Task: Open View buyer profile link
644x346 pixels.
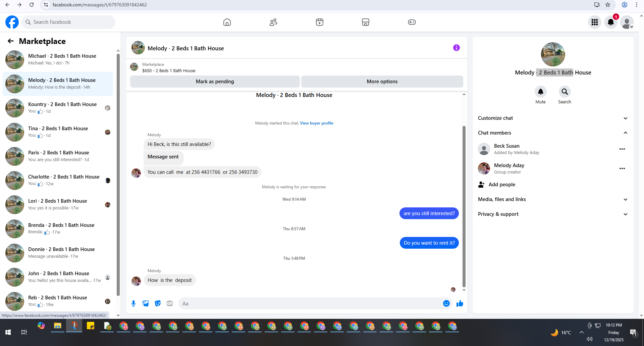Action: tap(317, 123)
